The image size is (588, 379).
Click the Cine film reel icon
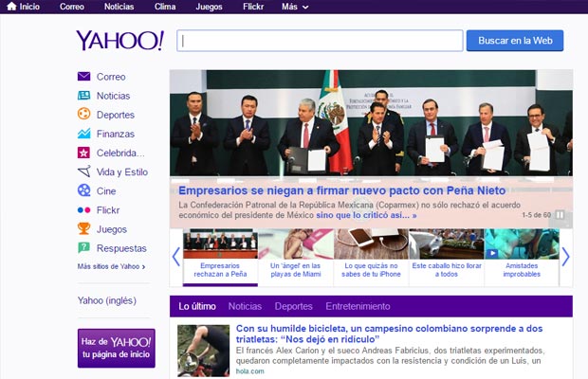click(x=83, y=190)
